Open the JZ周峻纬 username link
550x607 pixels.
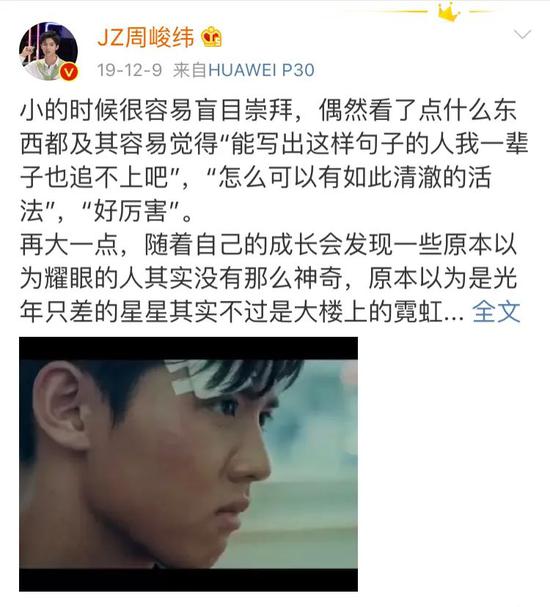pyautogui.click(x=146, y=38)
